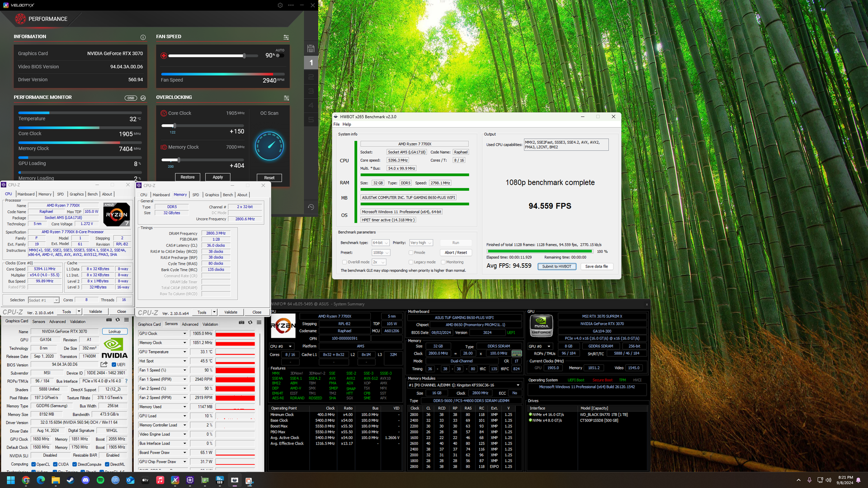Open the Priority Very high dropdown
The height and width of the screenshot is (488, 868).
click(x=421, y=243)
